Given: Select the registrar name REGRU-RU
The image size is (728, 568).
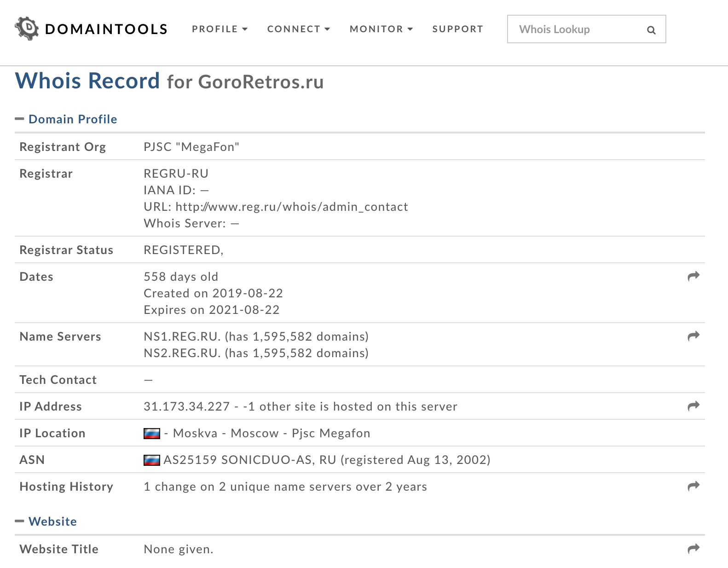Looking at the screenshot, I should tap(176, 174).
